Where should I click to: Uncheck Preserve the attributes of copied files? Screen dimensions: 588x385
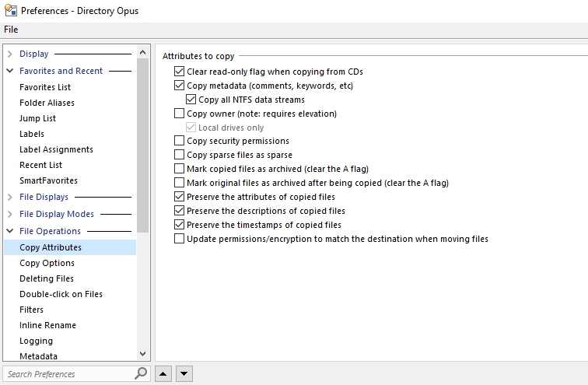point(179,197)
